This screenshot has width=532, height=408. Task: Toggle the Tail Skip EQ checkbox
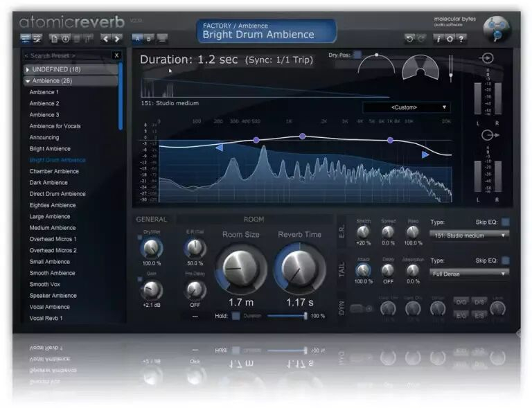click(x=505, y=260)
